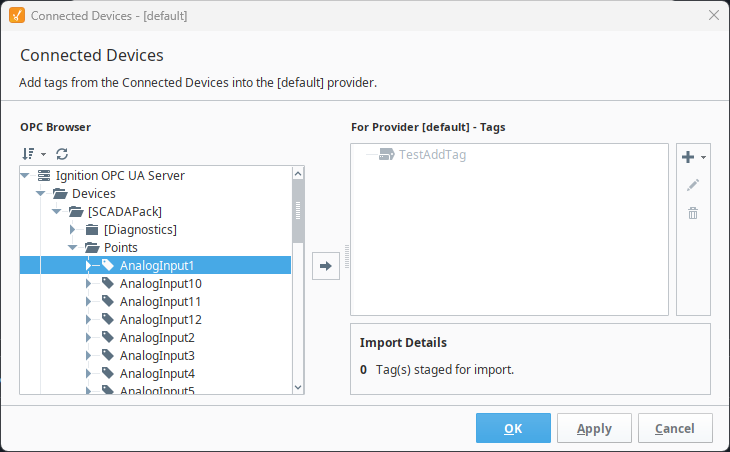The width and height of the screenshot is (730, 452).
Task: Close the Connected Devices dialog
Action: tap(714, 15)
